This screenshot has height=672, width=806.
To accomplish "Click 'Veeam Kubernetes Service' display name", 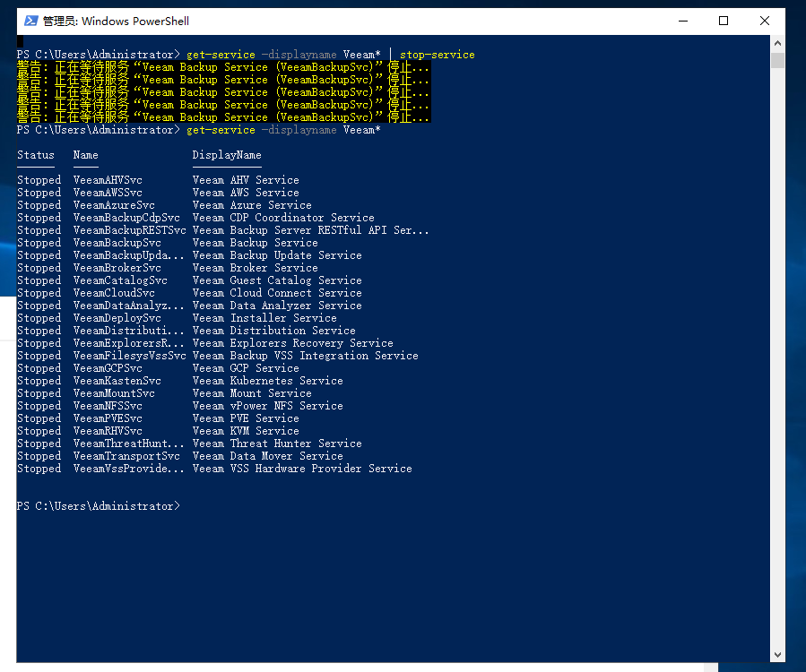I will click(268, 381).
